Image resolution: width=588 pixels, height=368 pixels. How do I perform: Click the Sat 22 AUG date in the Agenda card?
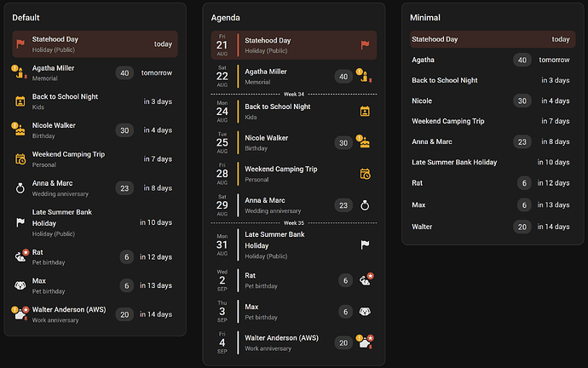pos(222,77)
